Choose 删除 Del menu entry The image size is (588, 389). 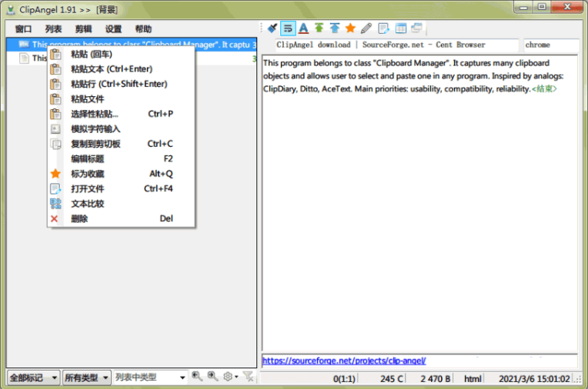pos(121,219)
